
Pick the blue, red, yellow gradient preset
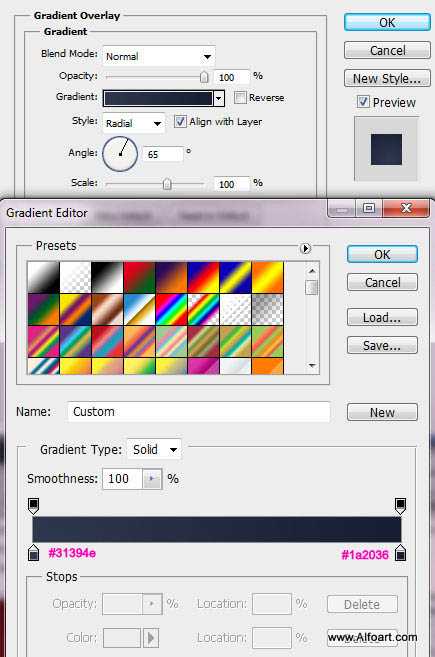[x=203, y=277]
